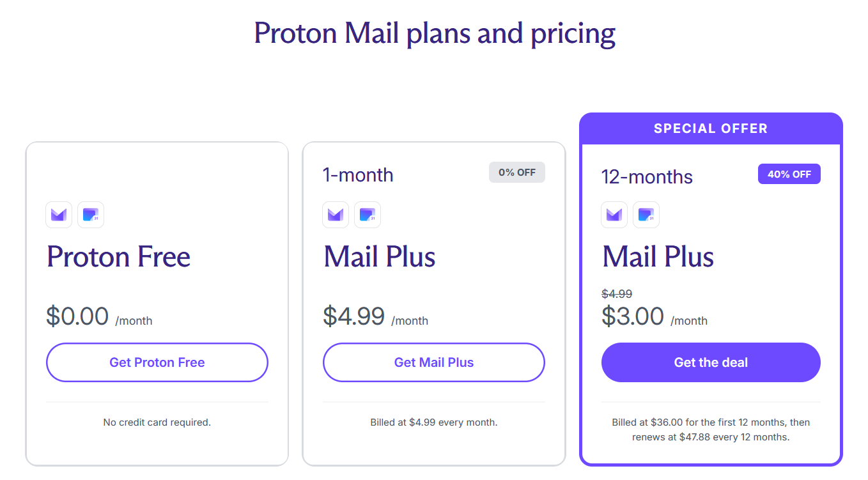Select the Mail Plus title on the 1-month card
The image size is (868, 480).
pyautogui.click(x=380, y=257)
